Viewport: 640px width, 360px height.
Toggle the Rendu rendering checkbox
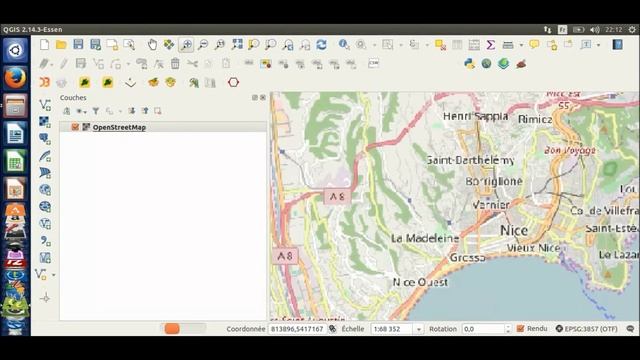click(520, 329)
